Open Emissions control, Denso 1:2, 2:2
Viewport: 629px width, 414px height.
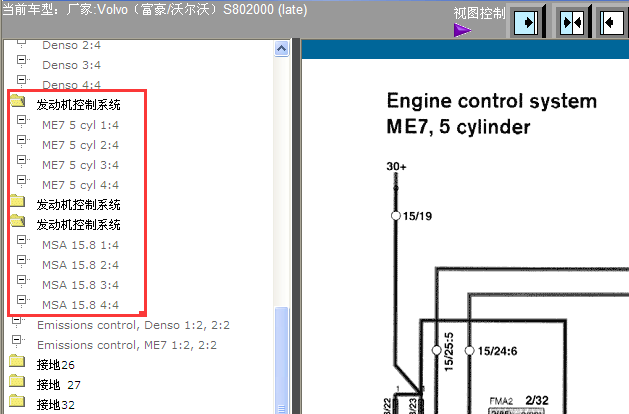click(133, 325)
